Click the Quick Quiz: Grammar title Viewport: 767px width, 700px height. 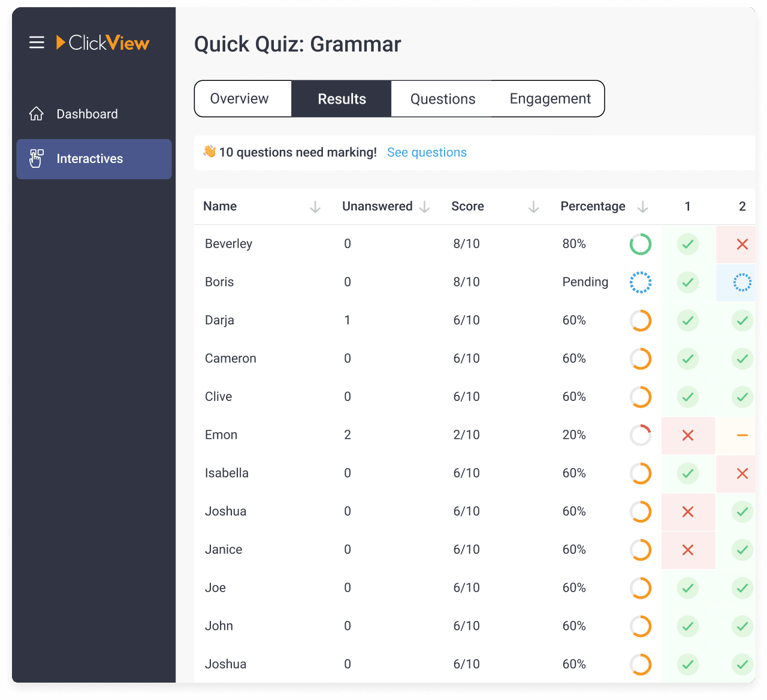(x=298, y=44)
